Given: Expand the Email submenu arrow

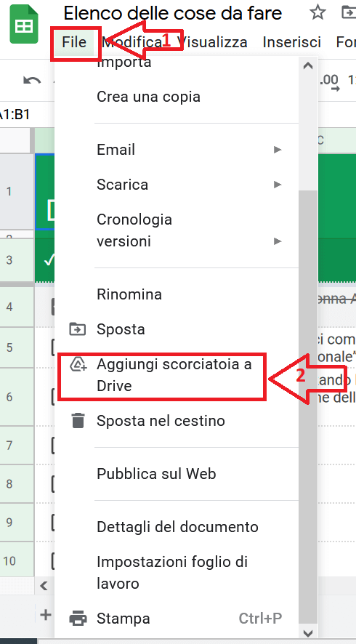Looking at the screenshot, I should click(278, 150).
